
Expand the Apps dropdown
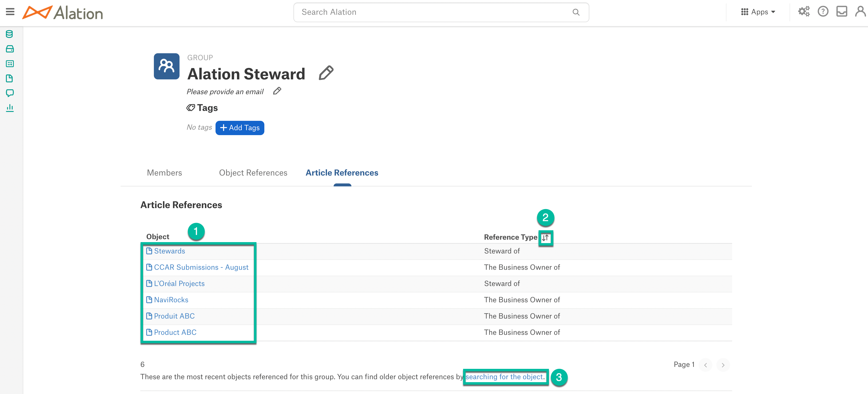pos(758,12)
